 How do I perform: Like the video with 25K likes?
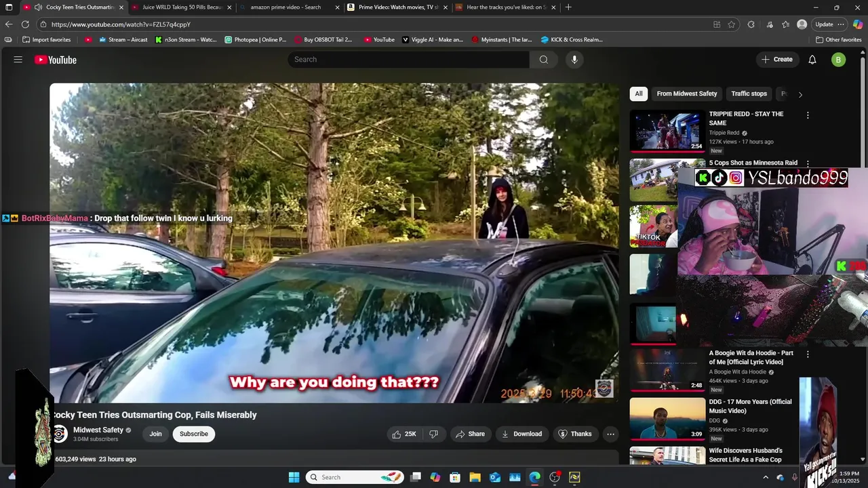403,434
